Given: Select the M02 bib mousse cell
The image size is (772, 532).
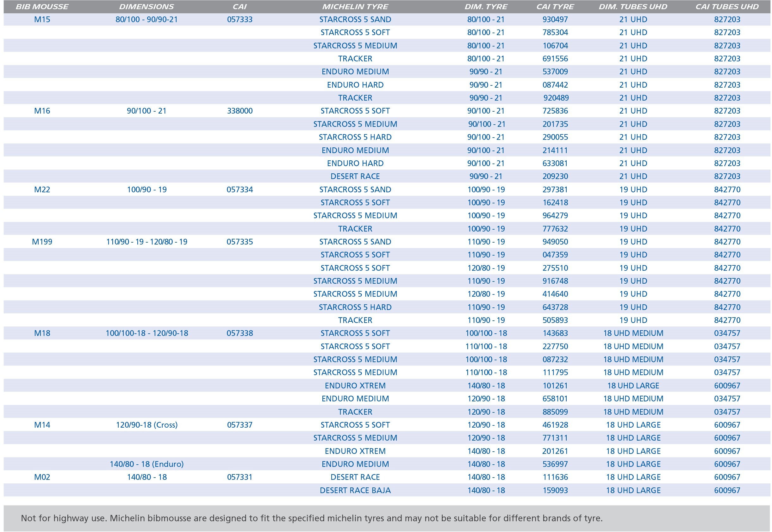Looking at the screenshot, I should tap(42, 477).
